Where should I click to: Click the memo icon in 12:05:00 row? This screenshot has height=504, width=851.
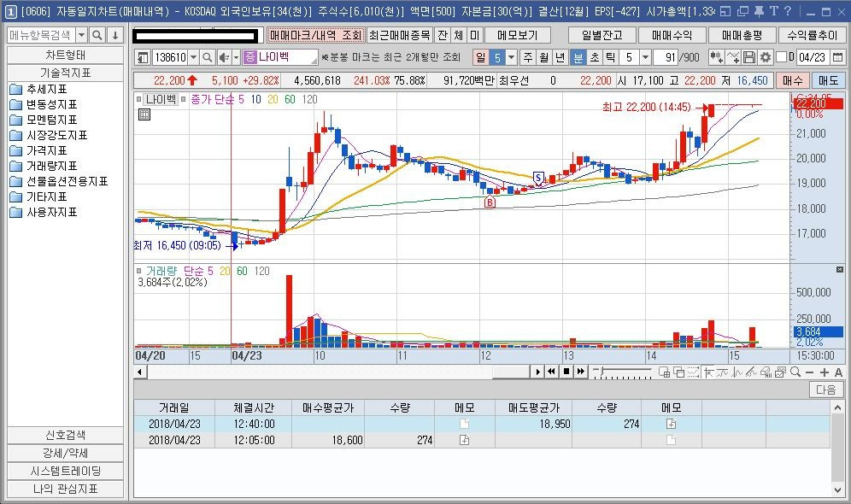[465, 440]
